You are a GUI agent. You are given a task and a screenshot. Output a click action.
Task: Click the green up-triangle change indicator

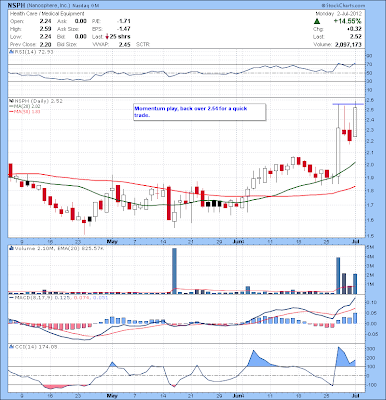tap(317, 21)
